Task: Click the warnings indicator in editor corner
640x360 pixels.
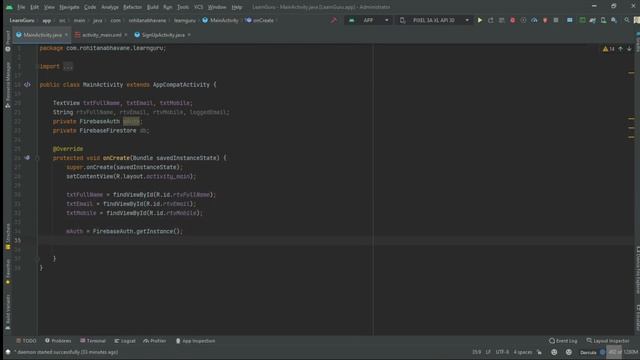Action: pos(608,49)
